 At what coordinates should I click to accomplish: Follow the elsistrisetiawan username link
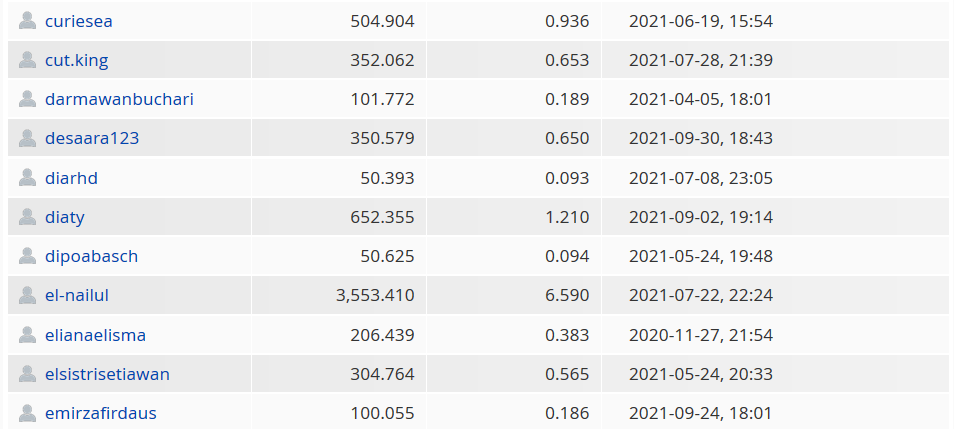[107, 374]
